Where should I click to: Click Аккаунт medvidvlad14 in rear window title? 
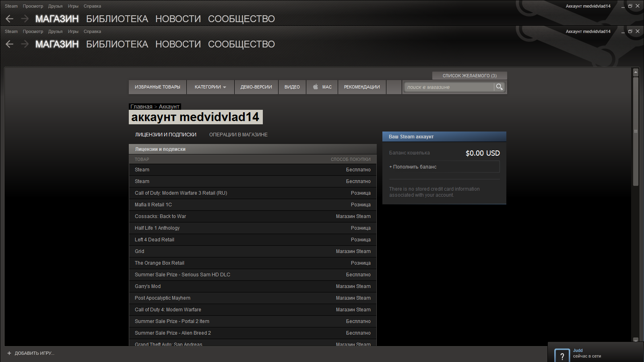588,6
